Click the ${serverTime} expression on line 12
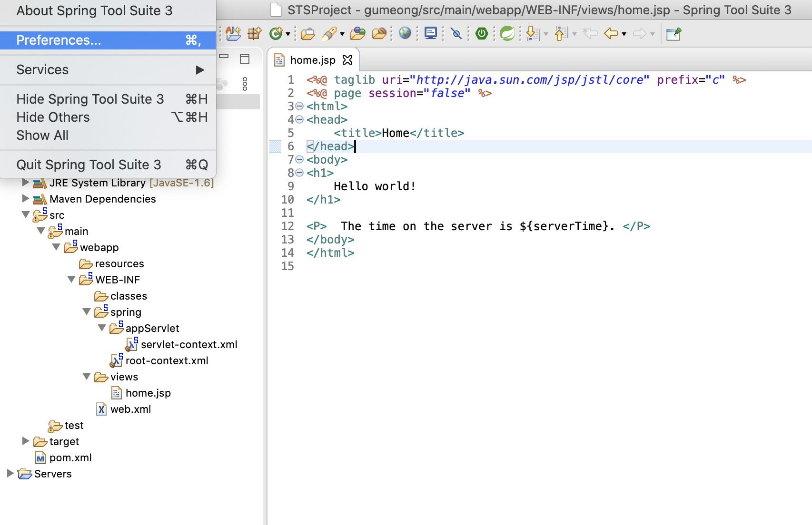812x525 pixels. point(564,226)
